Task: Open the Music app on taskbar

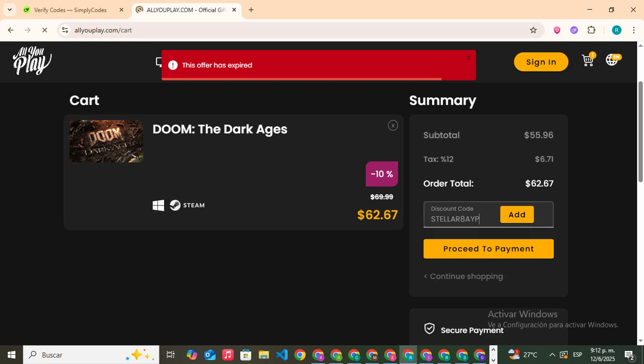Action: click(228, 355)
